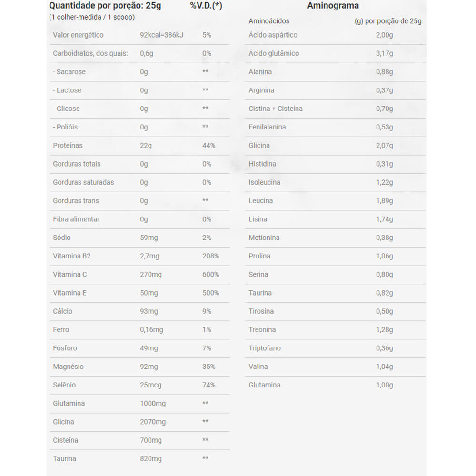Select the 92kcal=386kJ energy value
Viewport: 476px width, 476px height.
click(161, 35)
